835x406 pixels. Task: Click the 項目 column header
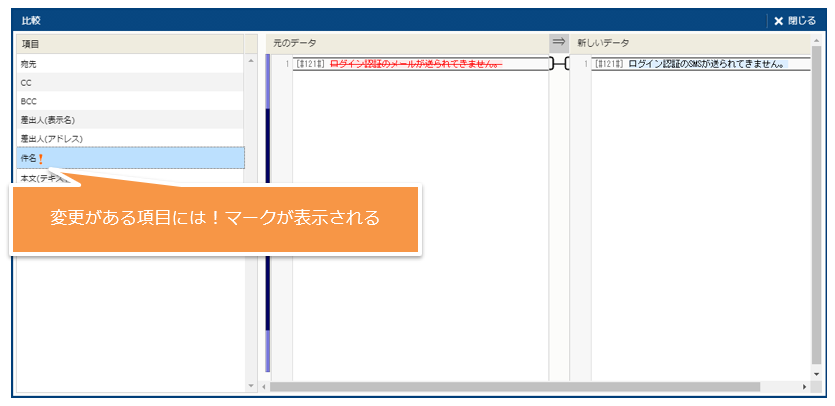130,44
